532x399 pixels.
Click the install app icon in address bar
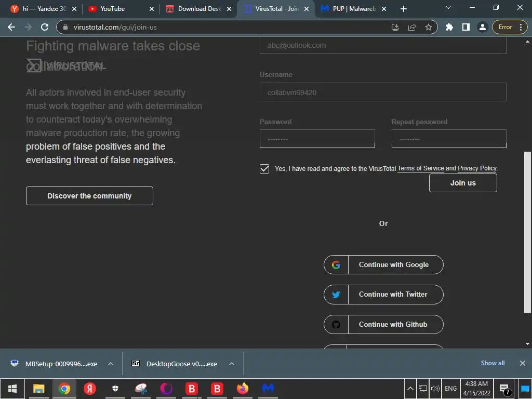[395, 27]
